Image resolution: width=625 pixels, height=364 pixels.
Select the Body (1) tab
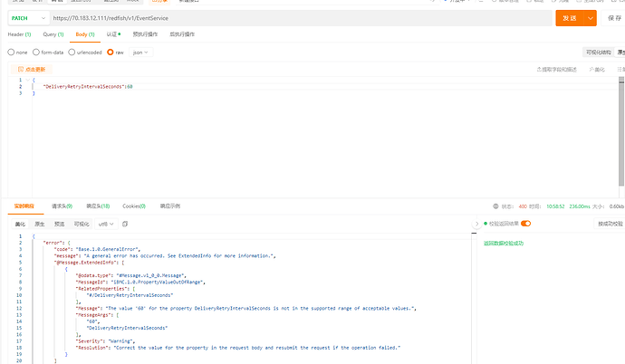click(85, 34)
